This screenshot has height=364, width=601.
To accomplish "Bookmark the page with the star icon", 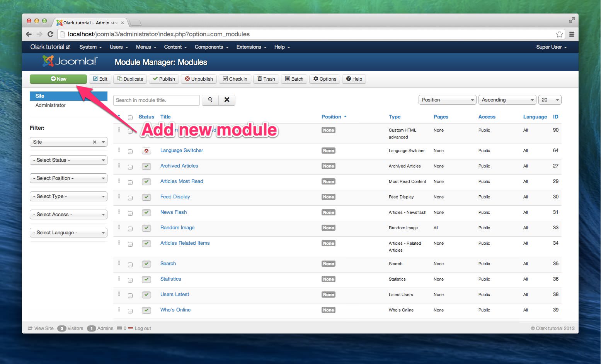I will click(x=559, y=34).
